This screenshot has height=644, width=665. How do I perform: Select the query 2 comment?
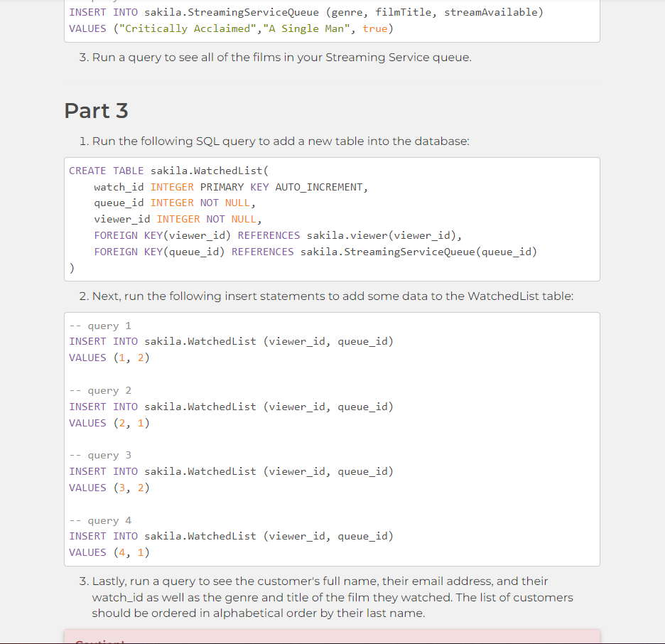pyautogui.click(x=100, y=390)
